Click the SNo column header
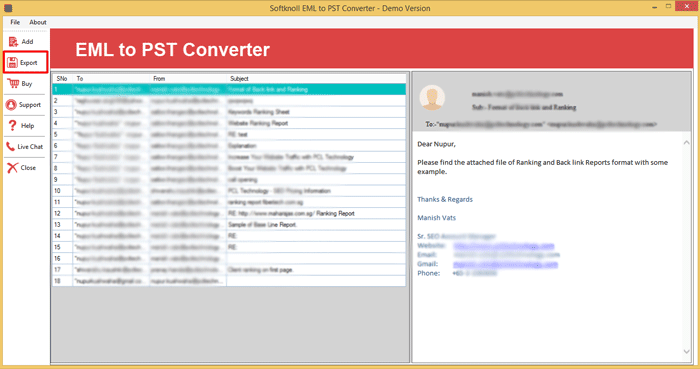Viewport: 700px width, 369px height. (x=62, y=79)
